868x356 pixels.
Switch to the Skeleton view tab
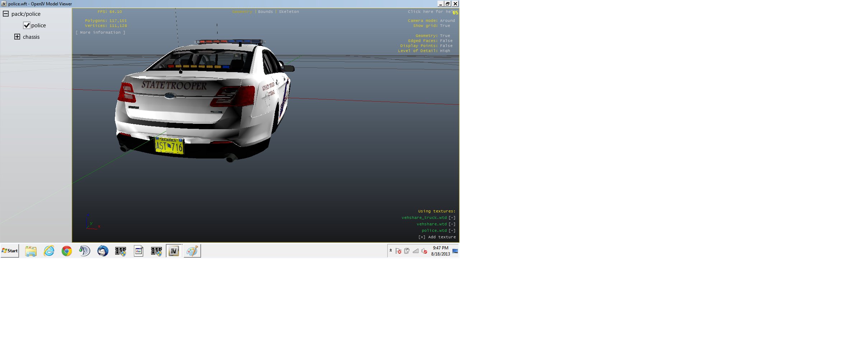[x=289, y=12]
